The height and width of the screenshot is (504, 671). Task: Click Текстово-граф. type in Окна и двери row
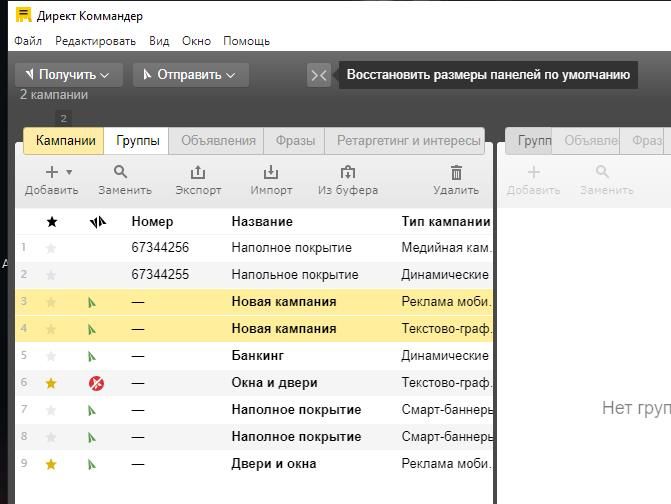(446, 383)
